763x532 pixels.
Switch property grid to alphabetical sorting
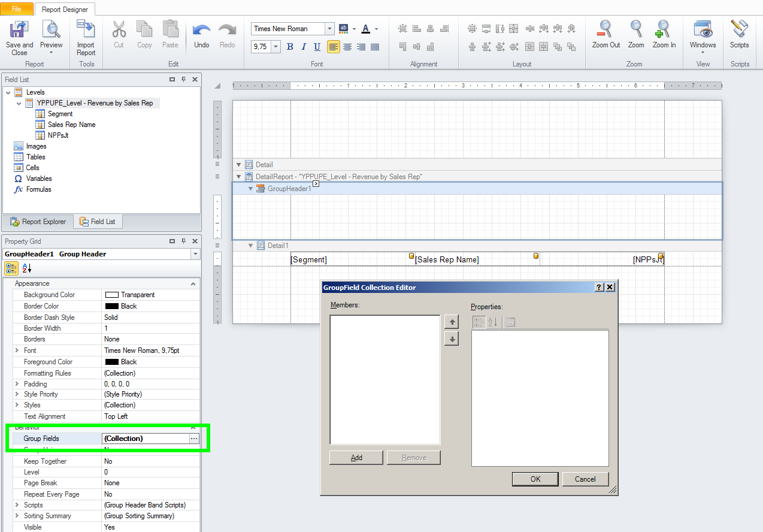pos(26,268)
